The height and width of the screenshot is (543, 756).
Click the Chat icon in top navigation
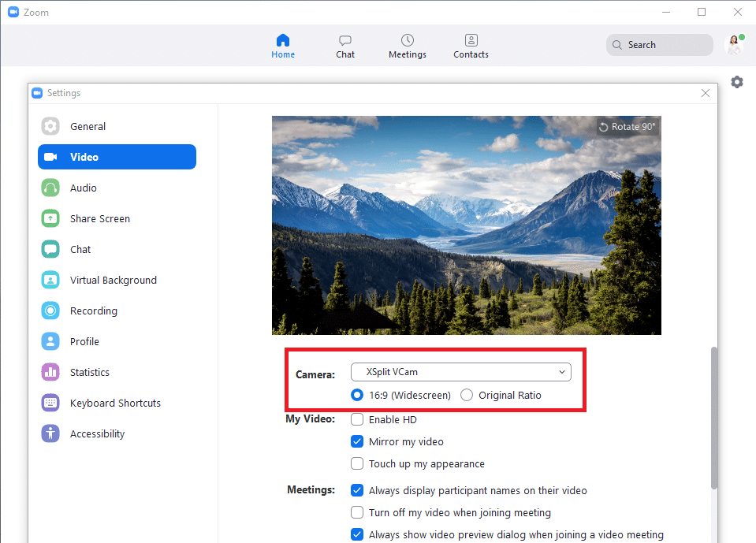point(345,40)
